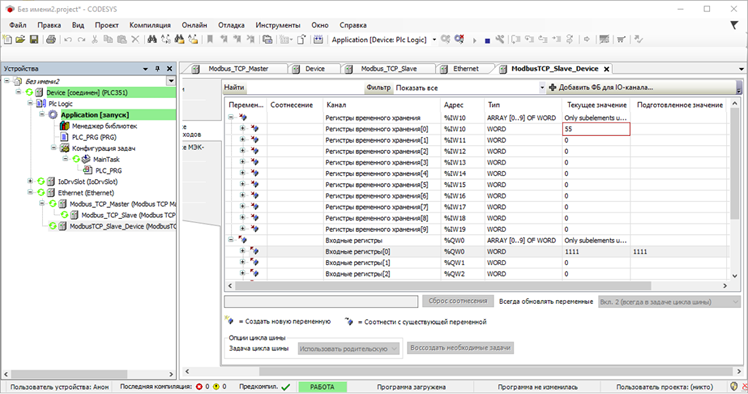The height and width of the screenshot is (394, 748).
Task: Click the Step Over debug icon
Action: pos(516,40)
